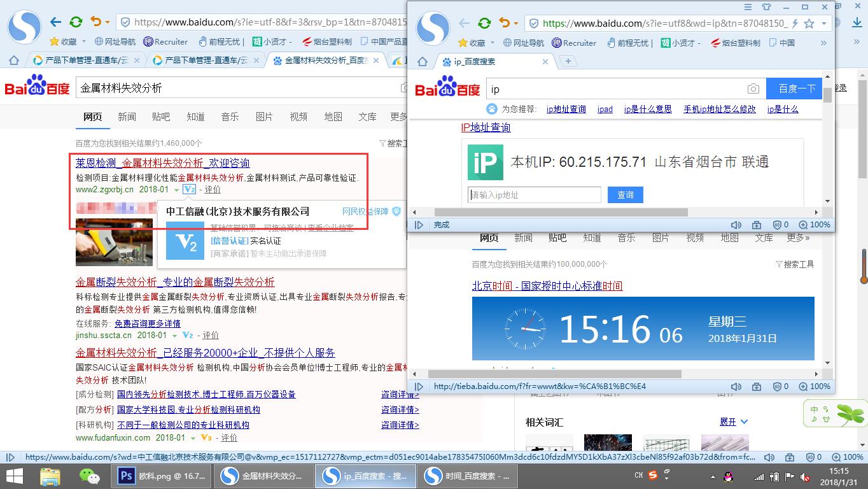868x489 pixels.
Task: Toggle sound in the 时间 window status bar
Action: click(736, 386)
